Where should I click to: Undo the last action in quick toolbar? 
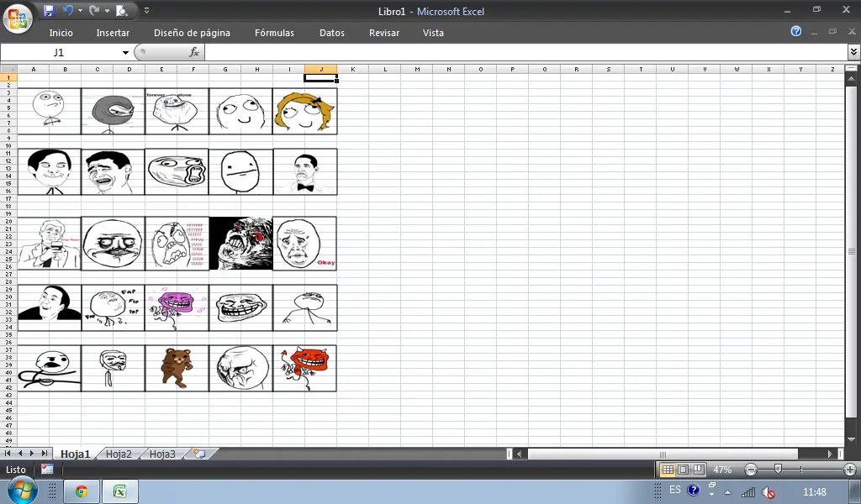[x=67, y=10]
